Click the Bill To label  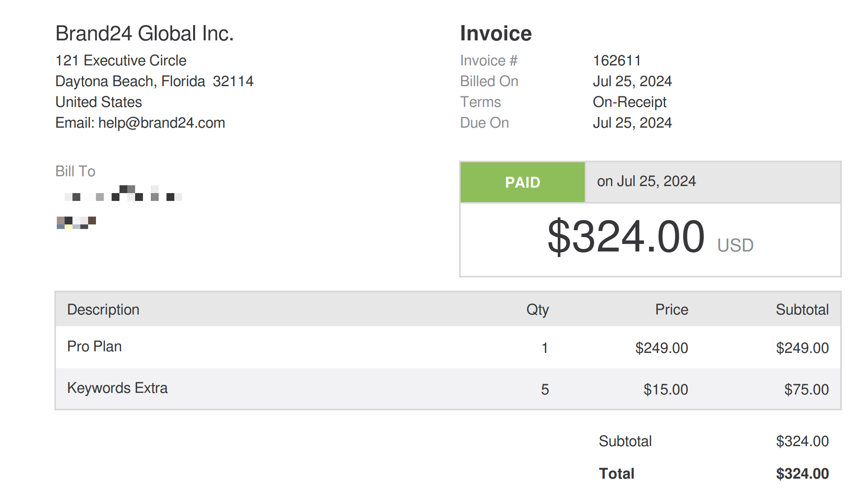coord(75,172)
